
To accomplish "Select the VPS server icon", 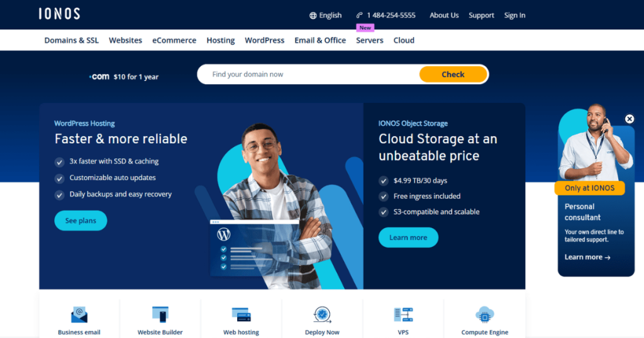I will coord(403,315).
